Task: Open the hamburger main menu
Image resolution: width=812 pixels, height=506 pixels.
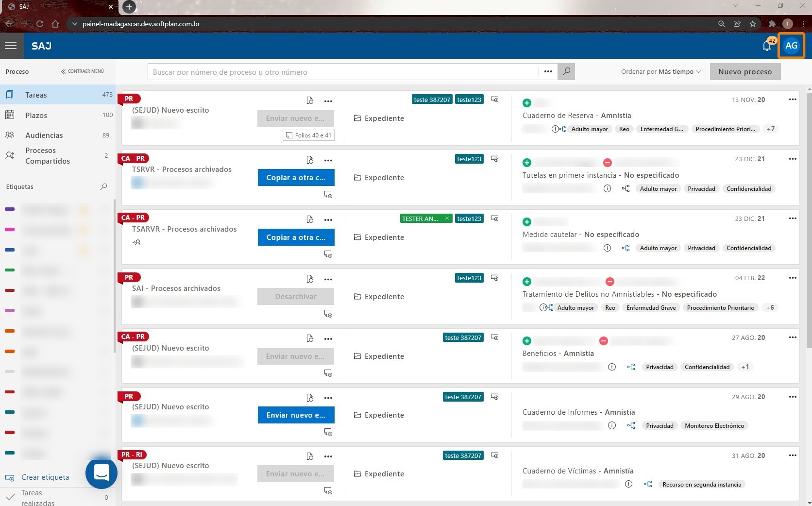Action: tap(11, 46)
